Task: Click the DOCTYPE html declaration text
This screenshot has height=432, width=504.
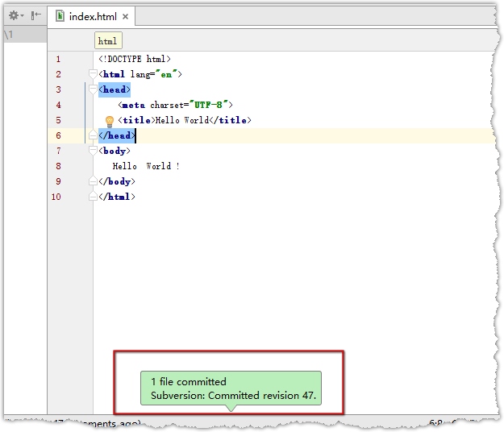Action: pos(135,59)
